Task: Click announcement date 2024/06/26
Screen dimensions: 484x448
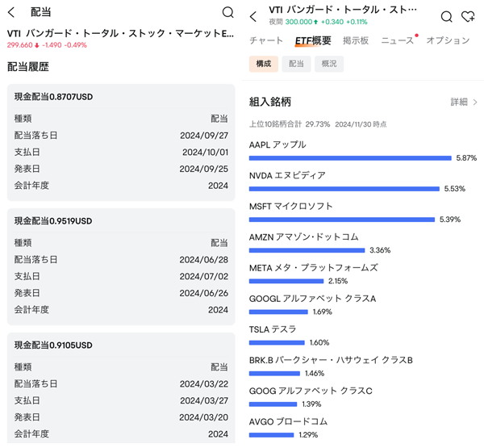Action: coord(204,293)
